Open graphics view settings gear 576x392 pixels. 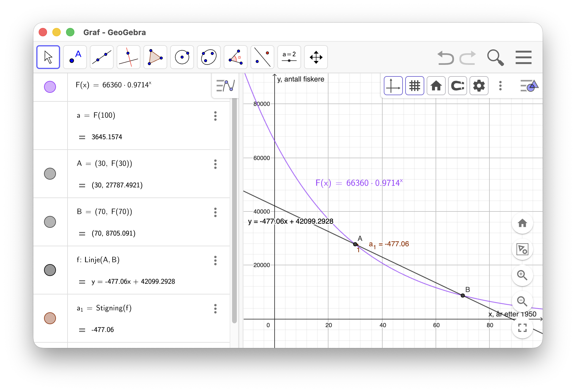479,86
